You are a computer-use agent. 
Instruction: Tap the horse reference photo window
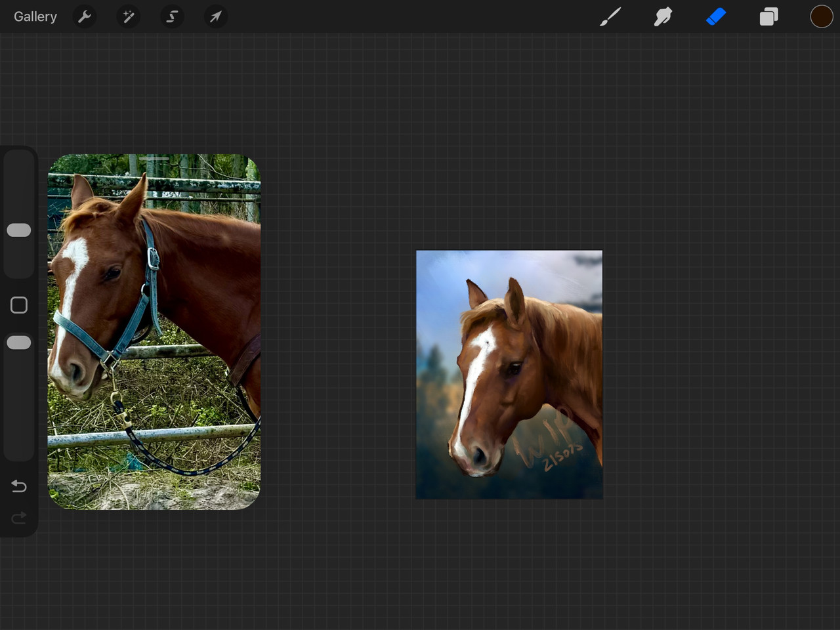154,332
